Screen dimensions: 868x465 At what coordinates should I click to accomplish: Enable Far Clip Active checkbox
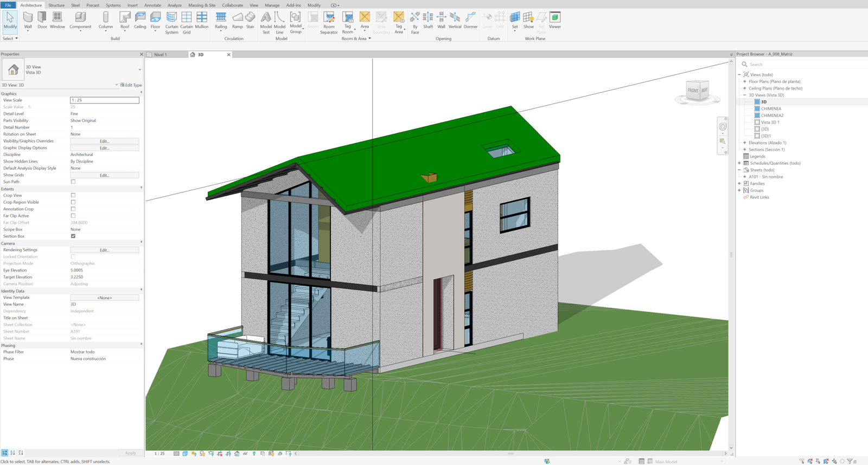point(73,216)
